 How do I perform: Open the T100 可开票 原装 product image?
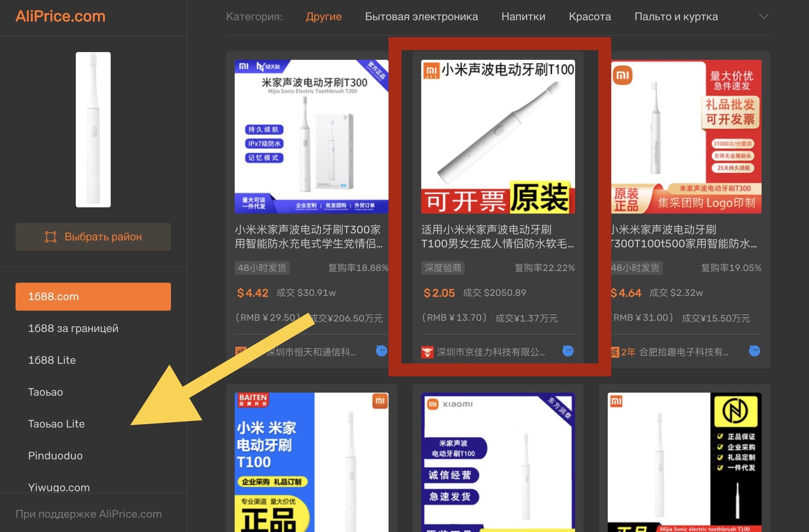click(498, 137)
